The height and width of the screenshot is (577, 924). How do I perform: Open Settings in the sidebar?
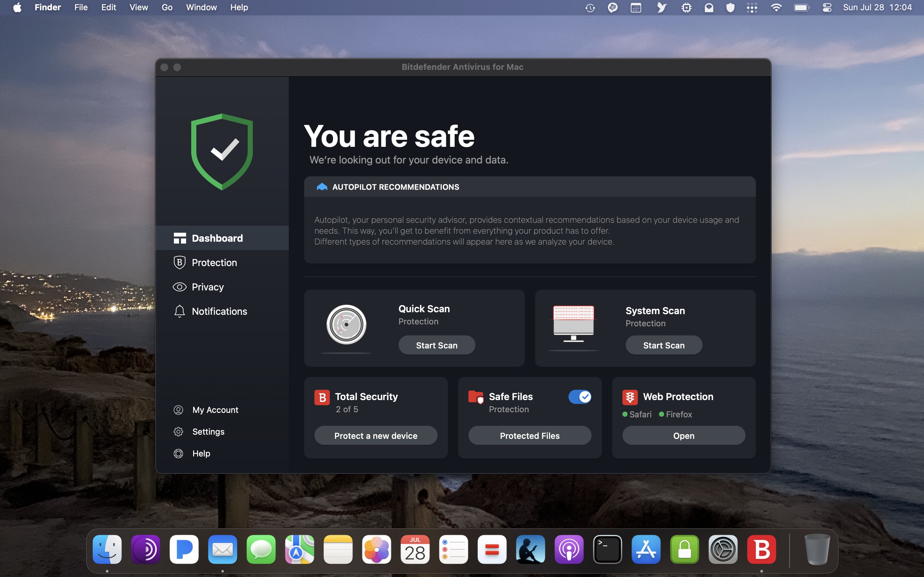[x=208, y=431]
